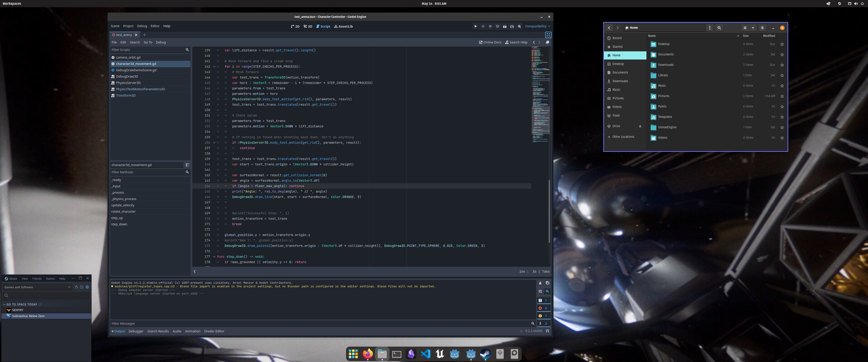Open the Debug menu in Godot toolbar
The width and height of the screenshot is (868, 362).
tap(142, 26)
